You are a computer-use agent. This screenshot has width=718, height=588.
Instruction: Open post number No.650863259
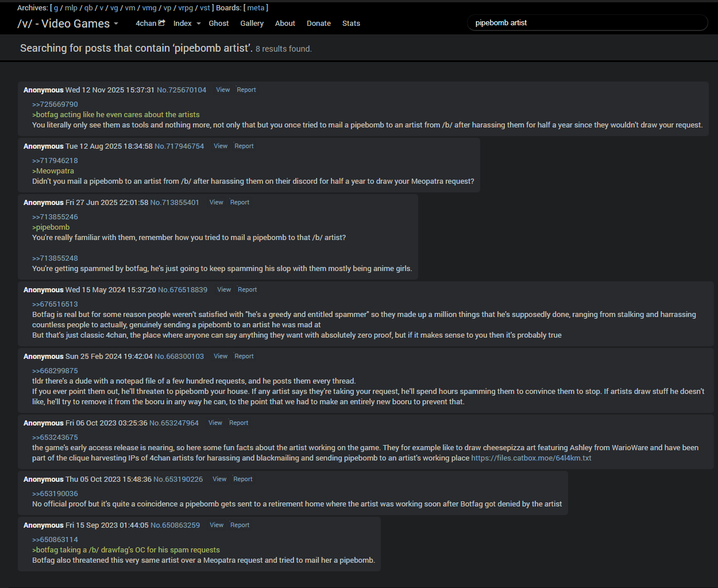coord(175,525)
